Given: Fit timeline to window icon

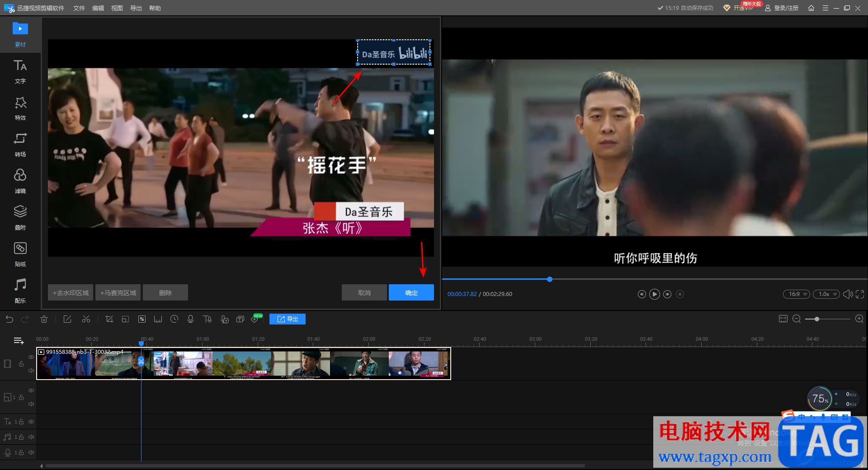Looking at the screenshot, I should click(783, 319).
